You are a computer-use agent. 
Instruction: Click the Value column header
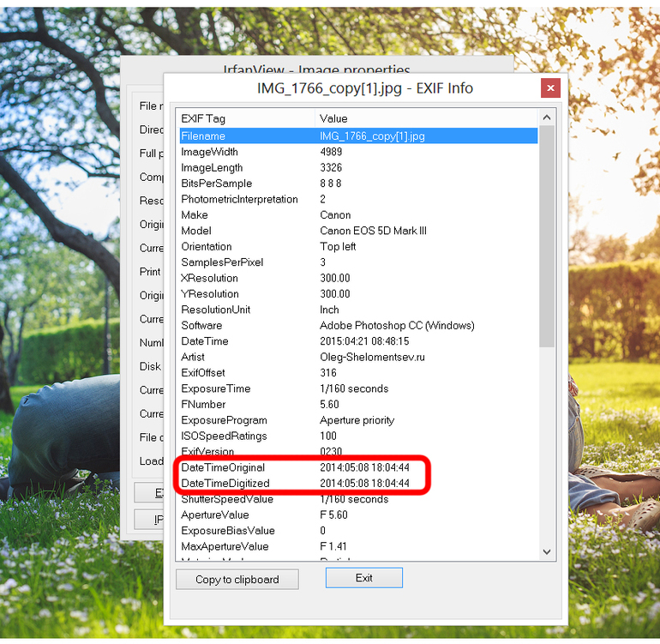tap(426, 118)
